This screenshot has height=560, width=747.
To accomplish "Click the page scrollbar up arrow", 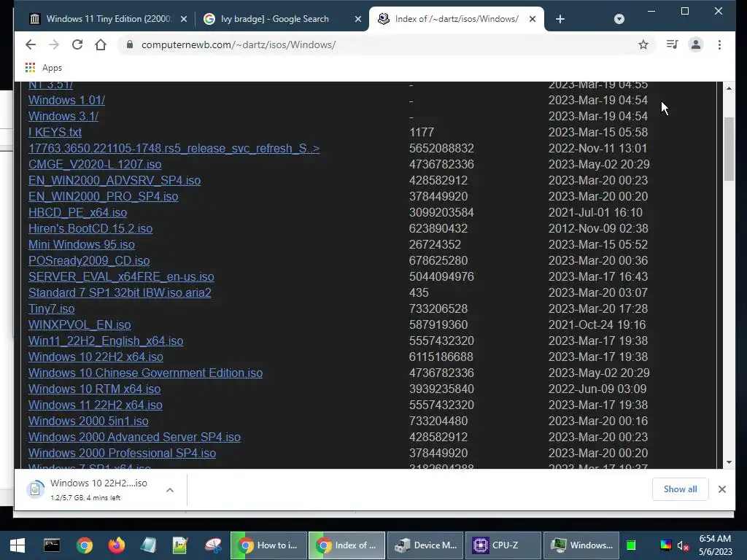I will pos(729,88).
